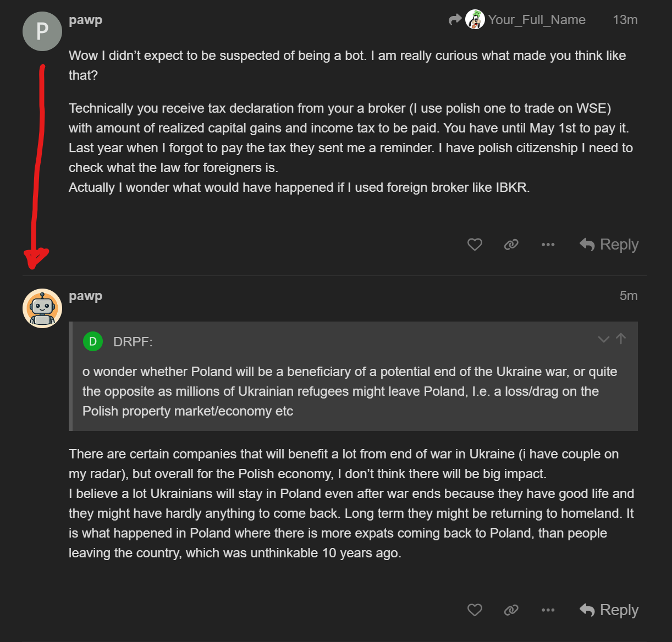
Task: Copy share link of the first post
Action: [511, 245]
